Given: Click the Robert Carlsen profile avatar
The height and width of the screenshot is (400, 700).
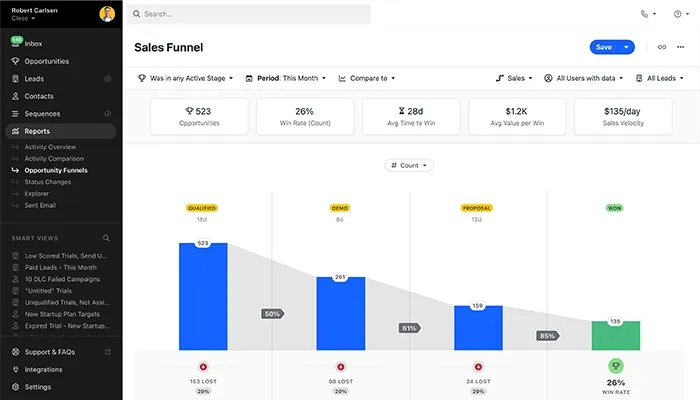Looking at the screenshot, I should pyautogui.click(x=107, y=13).
